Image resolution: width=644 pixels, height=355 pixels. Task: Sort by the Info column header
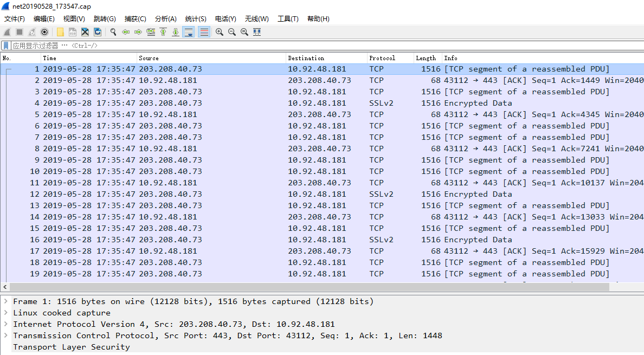click(x=543, y=59)
